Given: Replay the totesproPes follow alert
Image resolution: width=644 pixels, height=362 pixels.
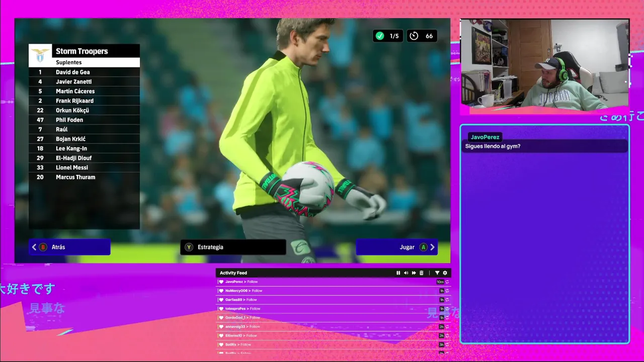Looking at the screenshot, I should [x=447, y=309].
